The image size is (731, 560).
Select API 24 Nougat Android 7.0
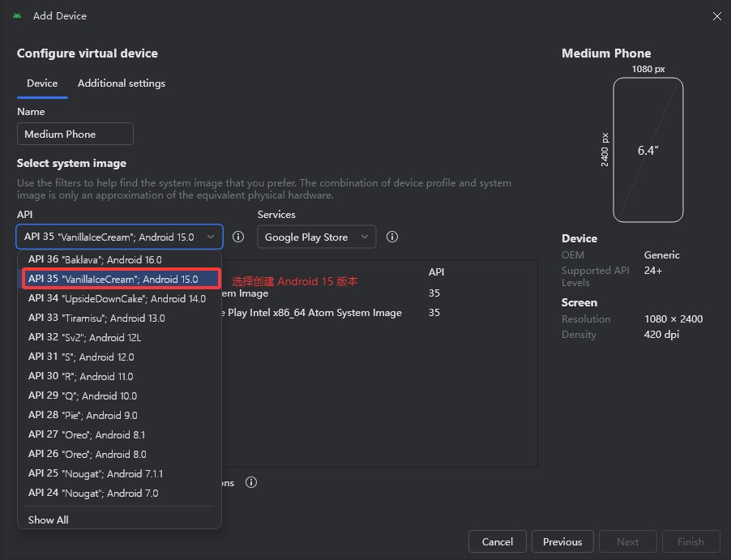coord(119,494)
